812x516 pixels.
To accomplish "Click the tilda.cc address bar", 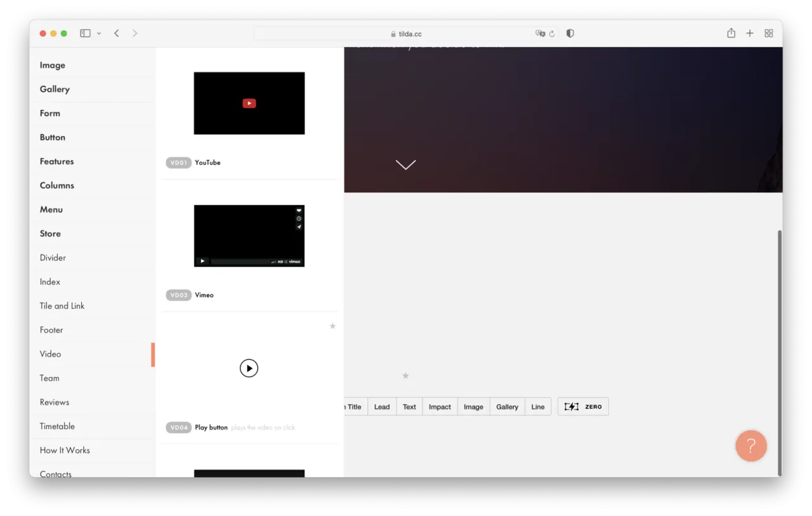I will tap(406, 34).
